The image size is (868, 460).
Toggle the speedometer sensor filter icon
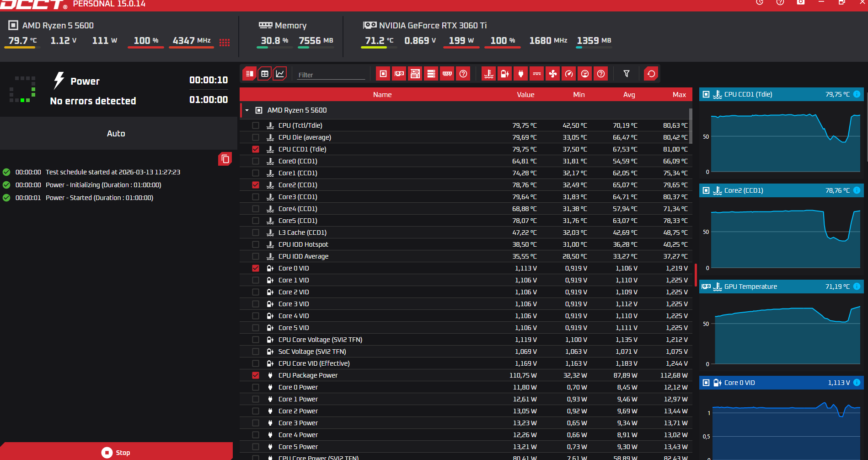(569, 74)
